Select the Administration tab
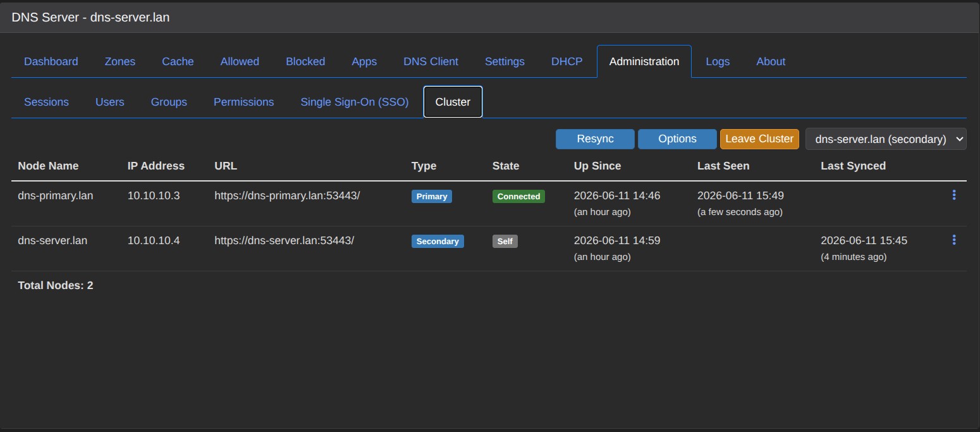Screen dimensions: 980x432 [x=644, y=61]
